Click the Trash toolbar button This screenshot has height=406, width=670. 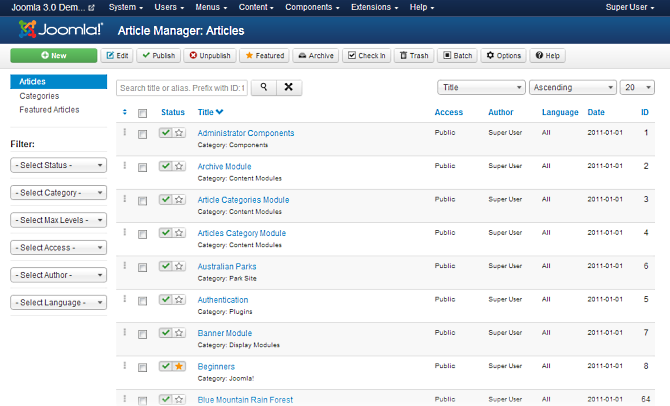(414, 56)
